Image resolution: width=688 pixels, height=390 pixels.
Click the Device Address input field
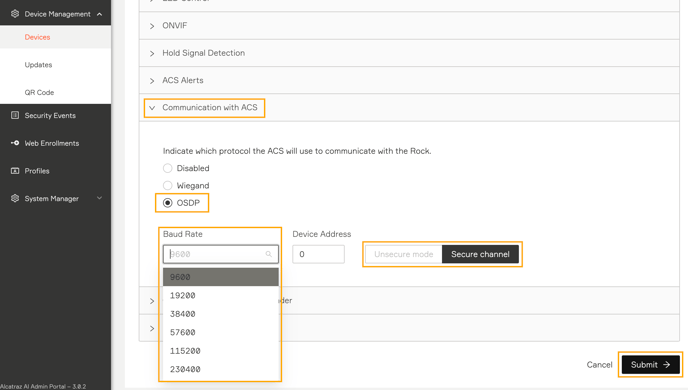[x=319, y=254]
